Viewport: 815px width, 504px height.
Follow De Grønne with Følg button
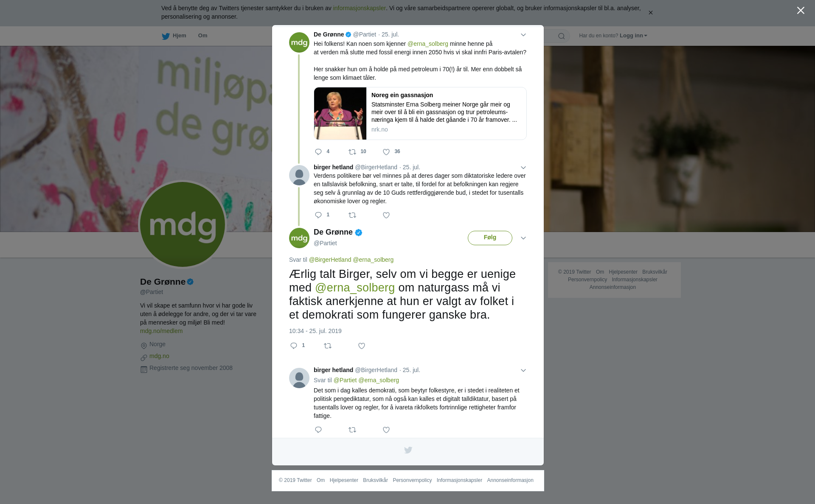point(490,238)
